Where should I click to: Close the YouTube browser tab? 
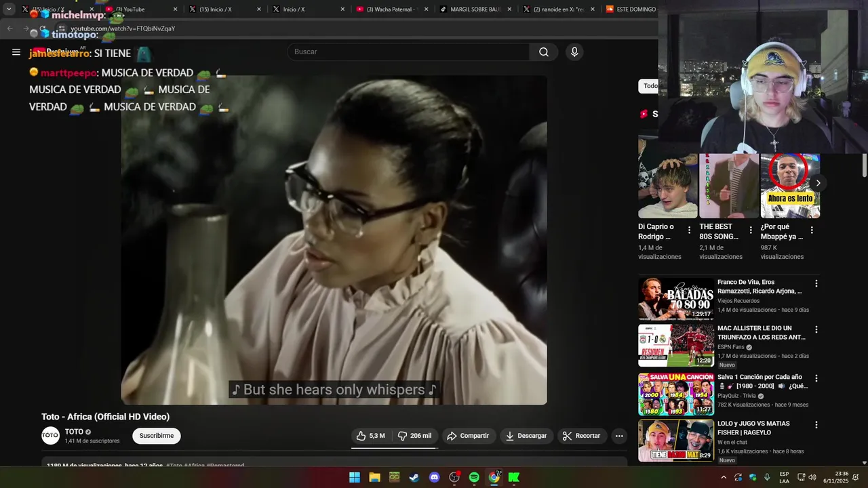point(175,9)
